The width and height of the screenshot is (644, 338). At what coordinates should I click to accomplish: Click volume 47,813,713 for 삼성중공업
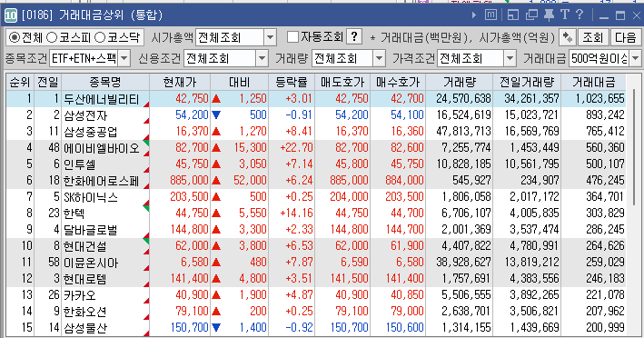tap(463, 132)
